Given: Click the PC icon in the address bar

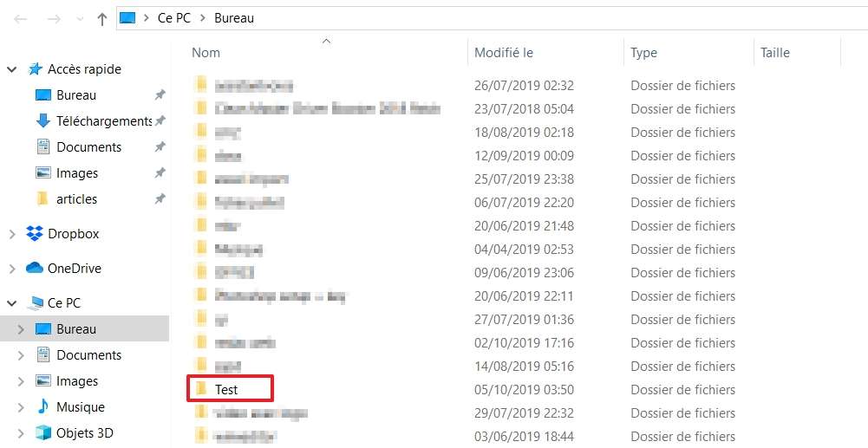Looking at the screenshot, I should pos(127,18).
